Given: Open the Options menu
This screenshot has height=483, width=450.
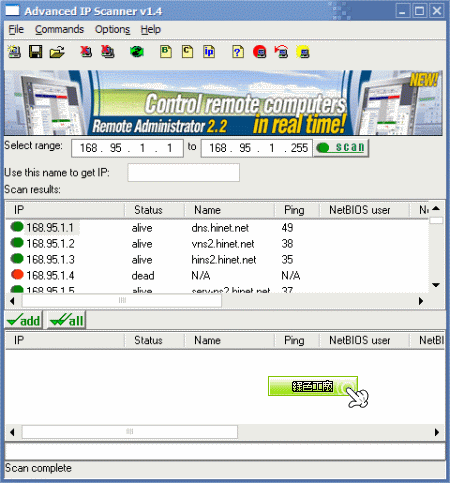Looking at the screenshot, I should coord(112,29).
